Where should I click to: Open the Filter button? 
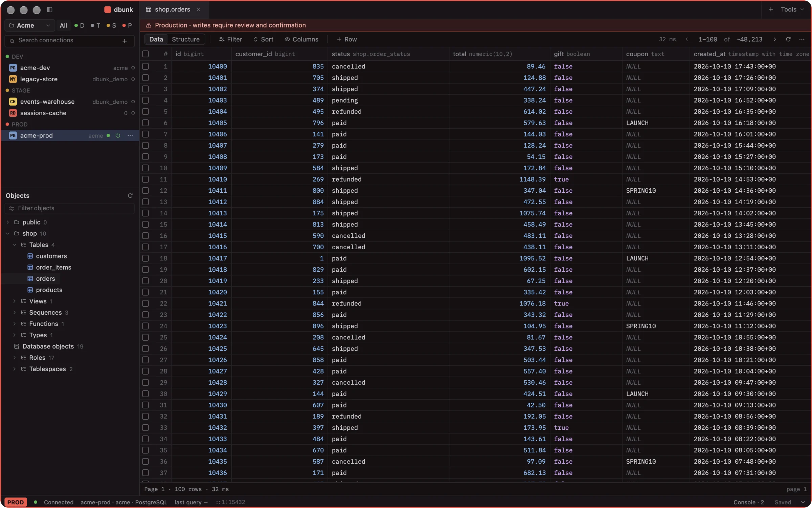230,39
